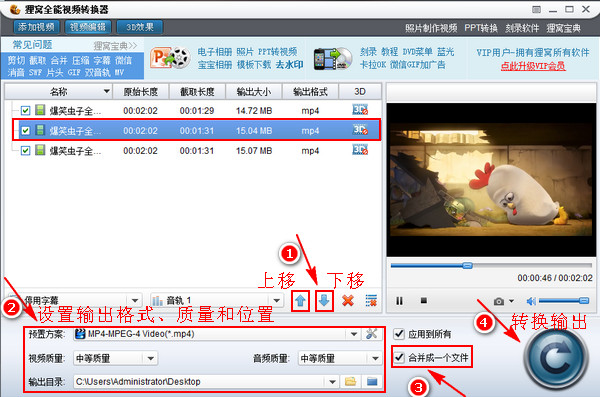The image size is (600, 397).
Task: Toggle 应用到所有 checkbox
Action: click(399, 334)
